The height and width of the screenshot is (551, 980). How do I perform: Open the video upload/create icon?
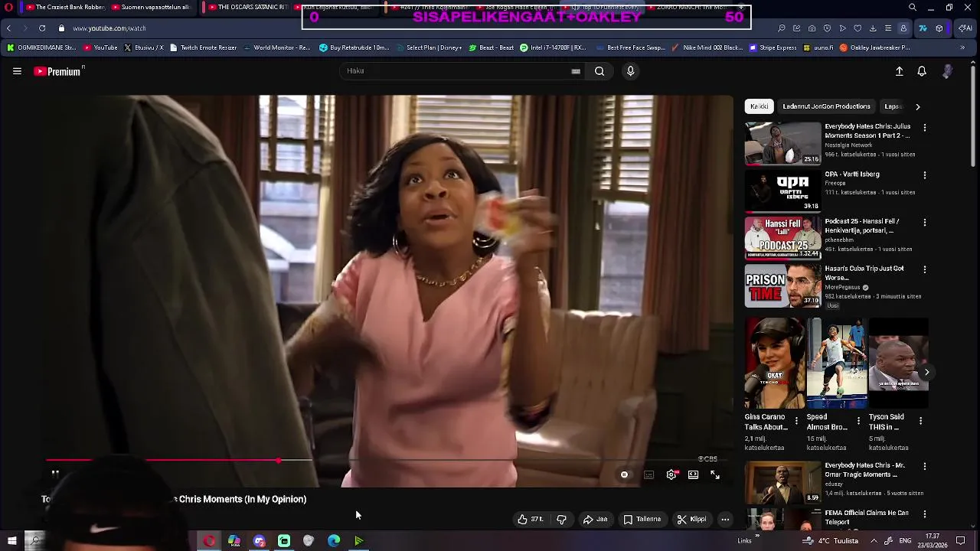(900, 71)
